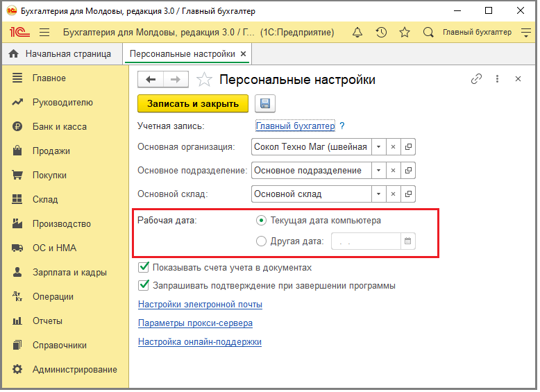The image size is (540, 392).
Task: Open Настройки электронной почты link
Action: click(200, 305)
